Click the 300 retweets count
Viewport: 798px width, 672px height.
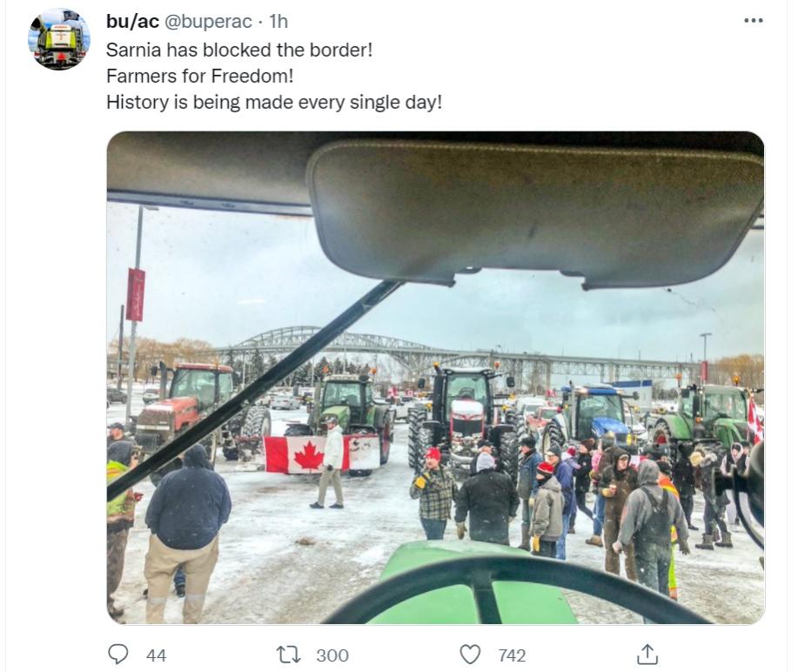click(332, 655)
